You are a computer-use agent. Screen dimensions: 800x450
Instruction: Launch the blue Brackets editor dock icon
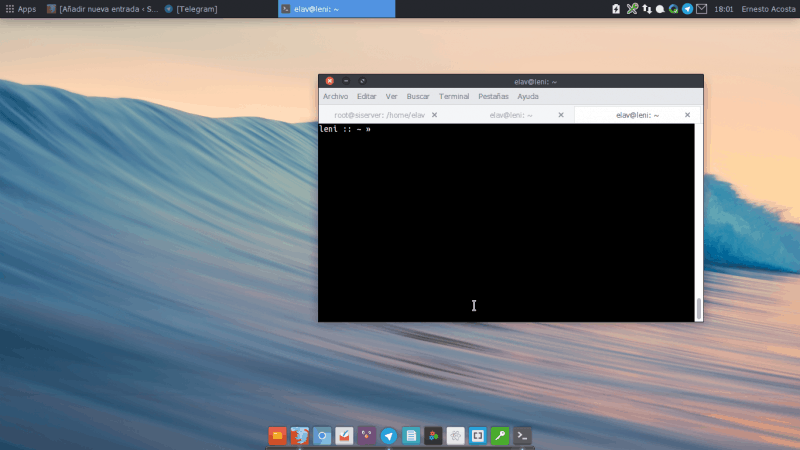pyautogui.click(x=478, y=436)
